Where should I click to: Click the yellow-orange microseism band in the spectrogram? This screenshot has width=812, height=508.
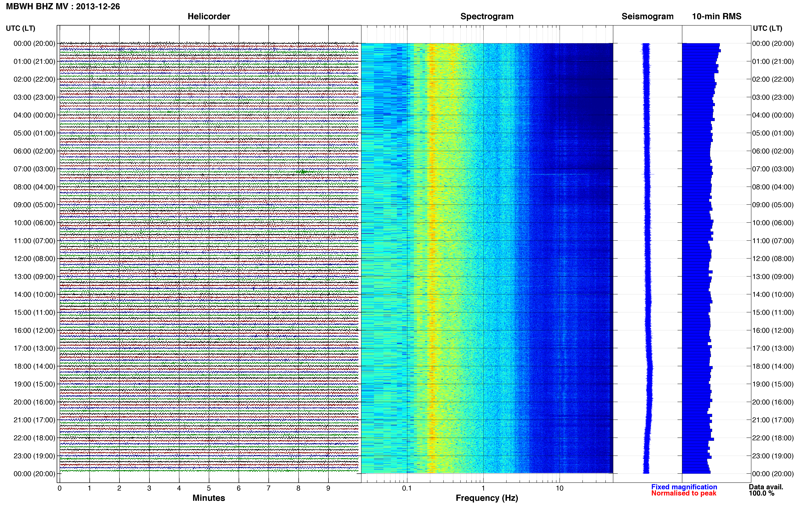coord(432,258)
